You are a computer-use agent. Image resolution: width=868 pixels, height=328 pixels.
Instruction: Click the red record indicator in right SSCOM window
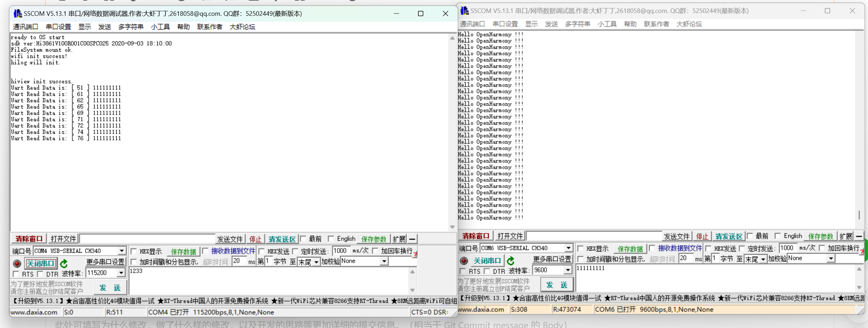pyautogui.click(x=464, y=261)
